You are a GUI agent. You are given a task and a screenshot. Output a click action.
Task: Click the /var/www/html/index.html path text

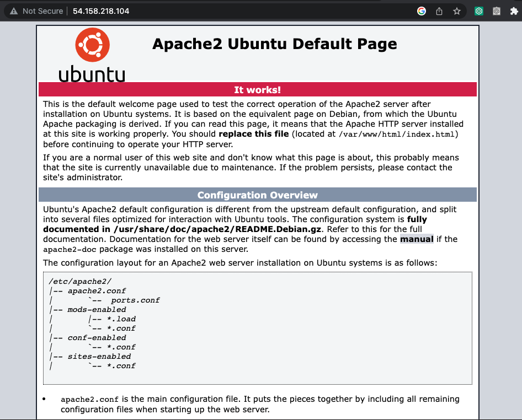tap(397, 134)
